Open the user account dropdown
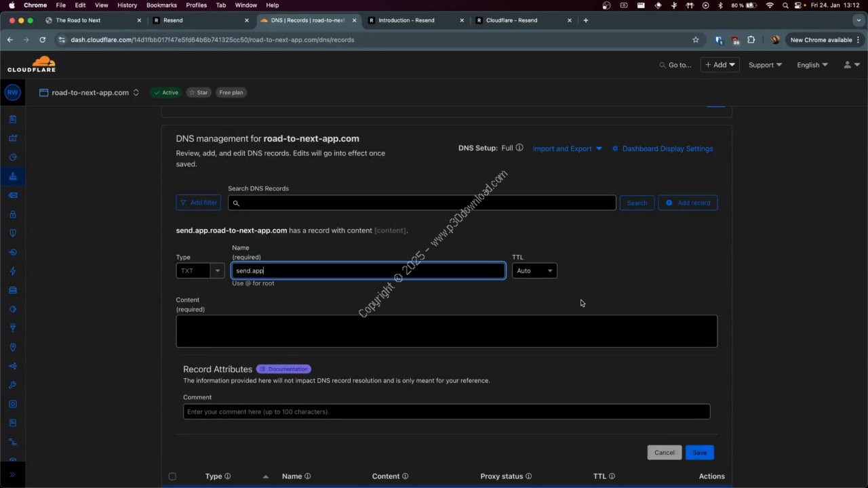The image size is (868, 488). [852, 65]
